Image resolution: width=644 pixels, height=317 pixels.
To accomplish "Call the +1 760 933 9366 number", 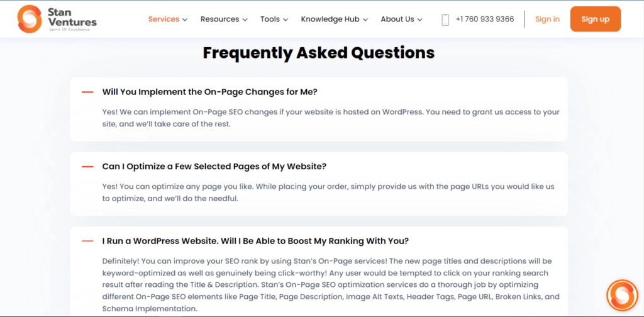I will coord(485,19).
